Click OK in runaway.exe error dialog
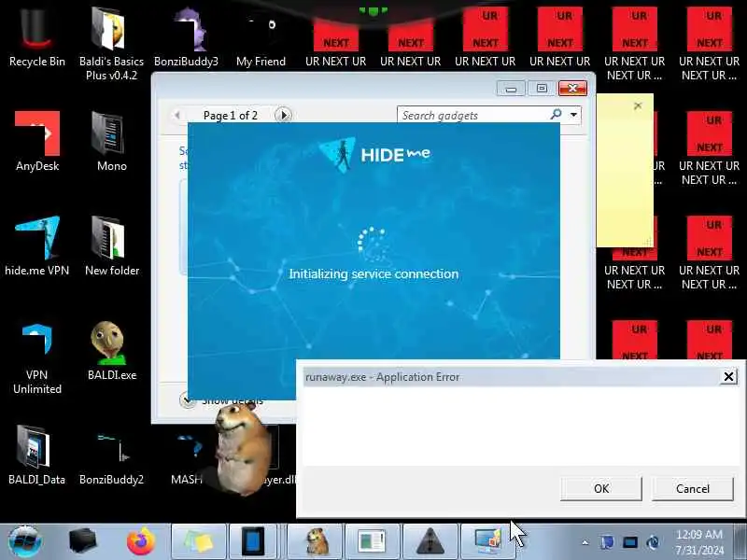The height and width of the screenshot is (560, 747). point(601,488)
